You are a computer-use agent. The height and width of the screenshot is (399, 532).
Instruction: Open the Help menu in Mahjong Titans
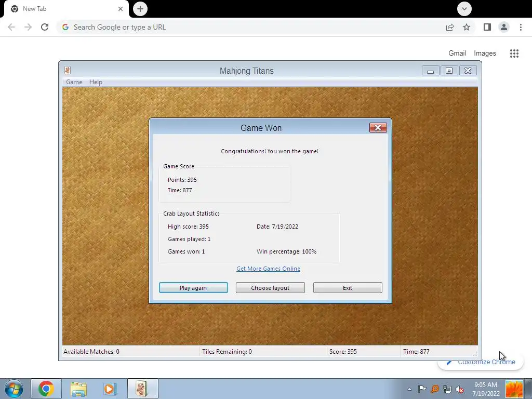pyautogui.click(x=96, y=82)
